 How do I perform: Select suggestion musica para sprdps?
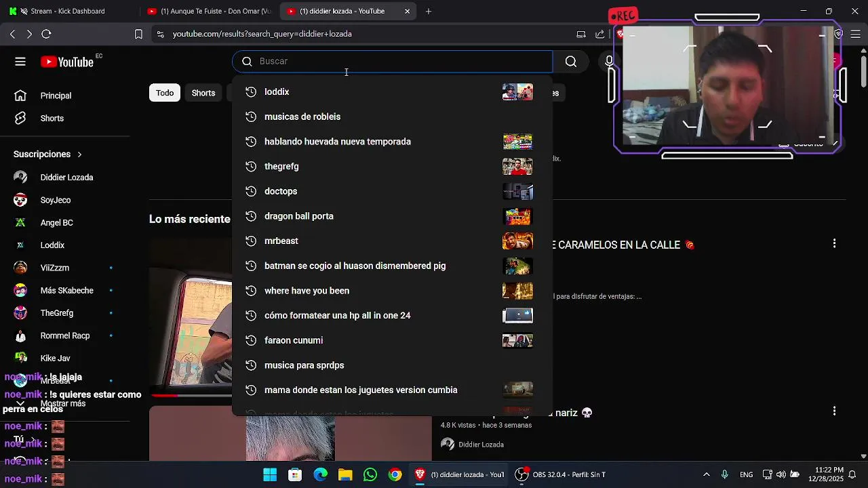(x=392, y=365)
